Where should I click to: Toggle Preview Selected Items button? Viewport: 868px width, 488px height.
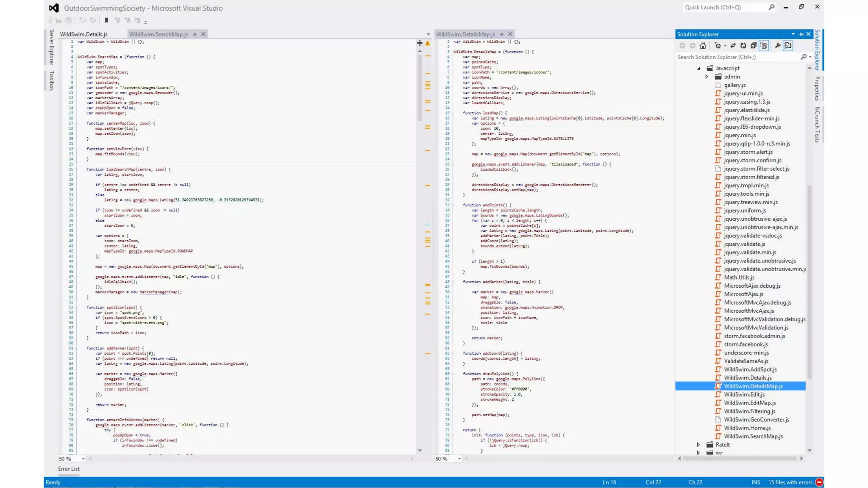(788, 46)
